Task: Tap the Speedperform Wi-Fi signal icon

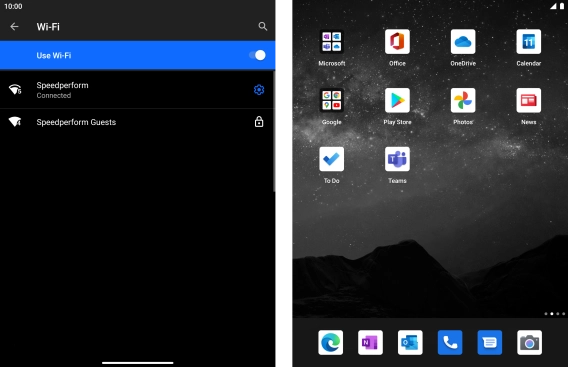Action: tap(15, 89)
